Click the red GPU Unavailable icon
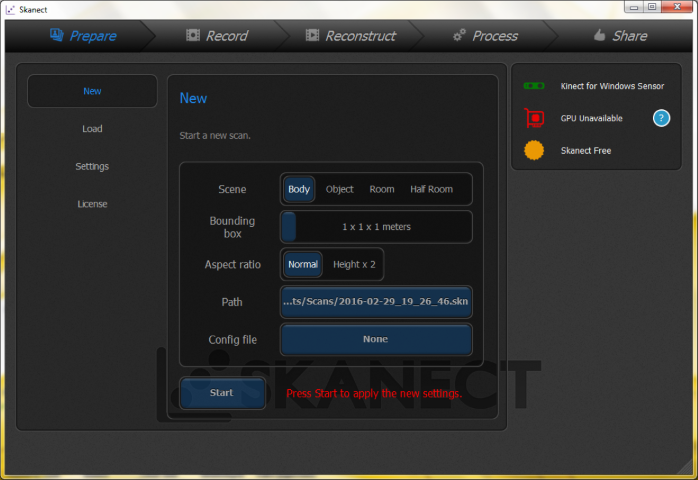Image resolution: width=698 pixels, height=480 pixels. point(534,118)
